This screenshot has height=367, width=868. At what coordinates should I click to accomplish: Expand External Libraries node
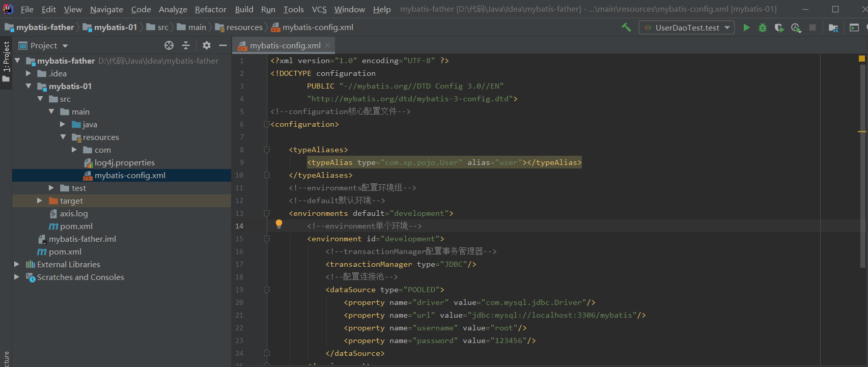coord(17,264)
